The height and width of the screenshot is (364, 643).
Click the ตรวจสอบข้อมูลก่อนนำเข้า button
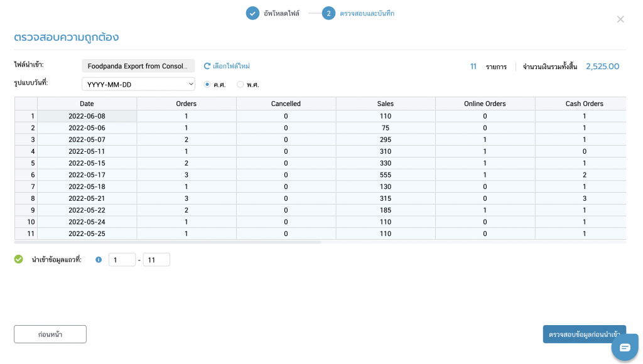(x=585, y=334)
